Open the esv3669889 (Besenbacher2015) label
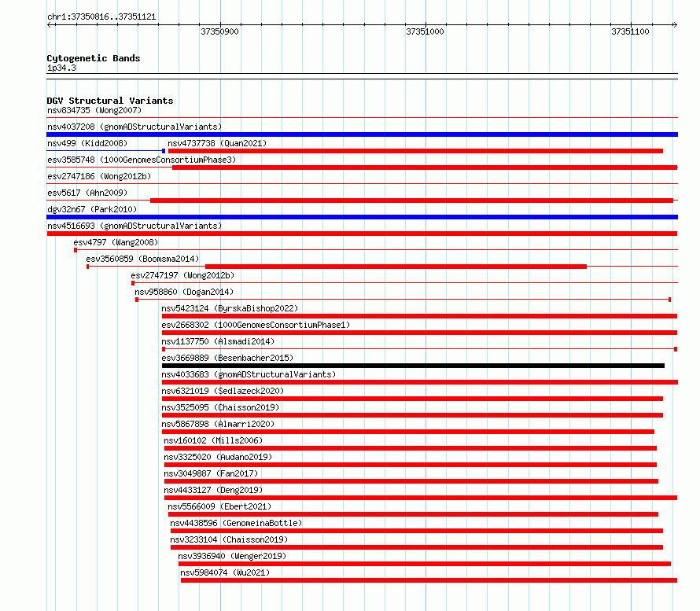Viewport: 700px width, 611px height. pyautogui.click(x=227, y=358)
